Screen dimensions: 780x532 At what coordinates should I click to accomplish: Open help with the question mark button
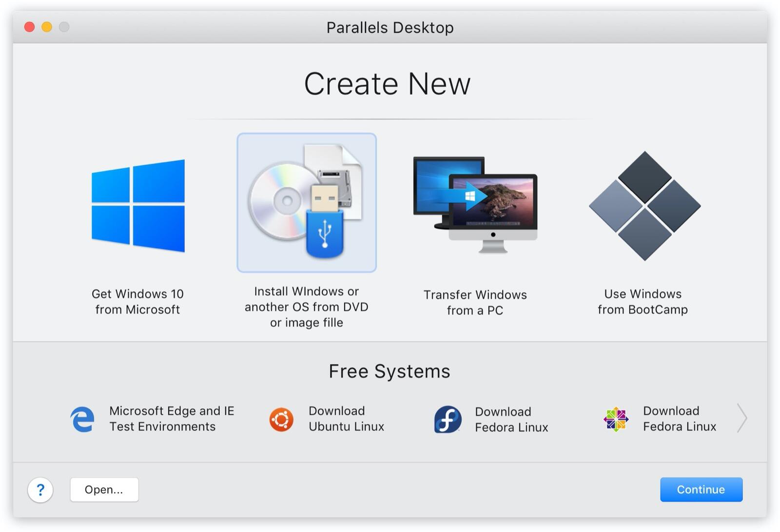40,490
